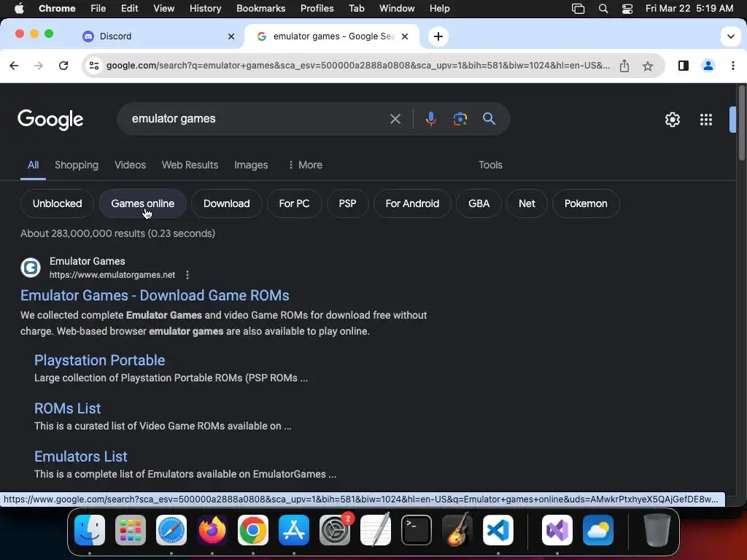This screenshot has width=747, height=560.
Task: Filter by the Unblocked chip
Action: coord(57,204)
